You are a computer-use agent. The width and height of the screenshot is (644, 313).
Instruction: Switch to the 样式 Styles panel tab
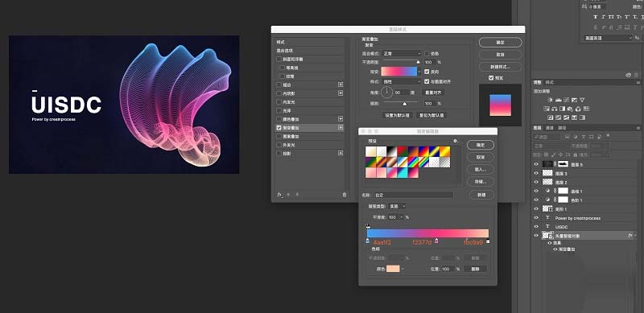(x=550, y=82)
